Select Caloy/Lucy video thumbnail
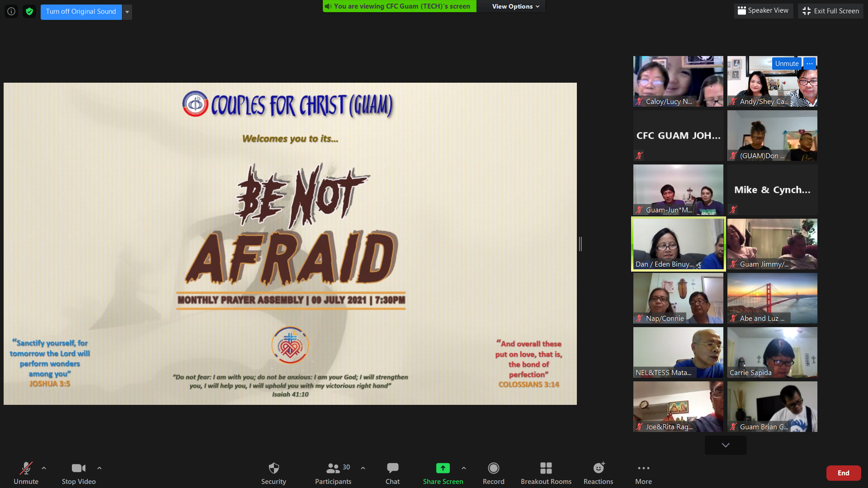The height and width of the screenshot is (488, 868). click(678, 81)
